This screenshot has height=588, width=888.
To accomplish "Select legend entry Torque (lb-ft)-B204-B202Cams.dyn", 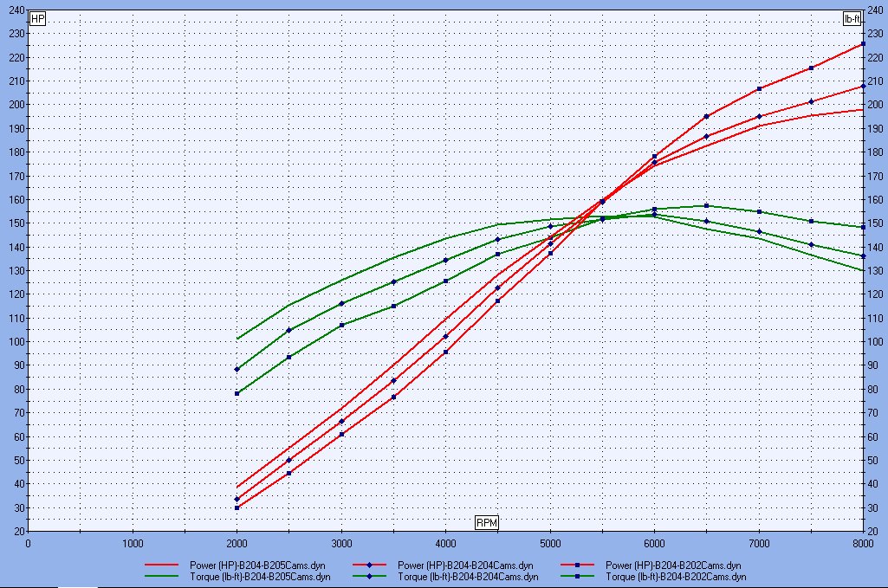I will (x=653, y=577).
